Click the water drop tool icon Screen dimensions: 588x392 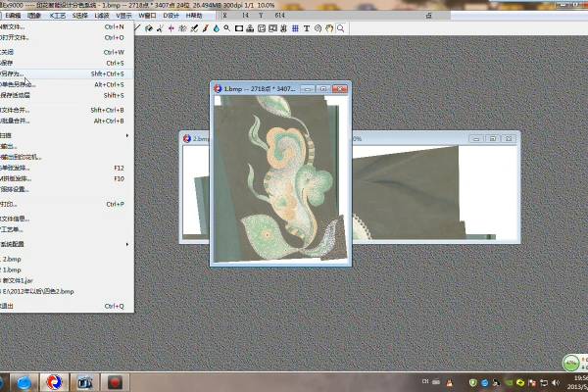(215, 28)
